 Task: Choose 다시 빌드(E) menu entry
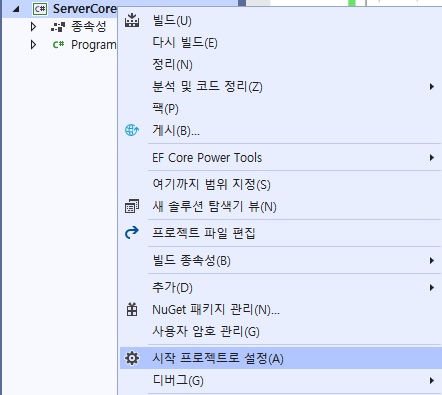(280, 43)
